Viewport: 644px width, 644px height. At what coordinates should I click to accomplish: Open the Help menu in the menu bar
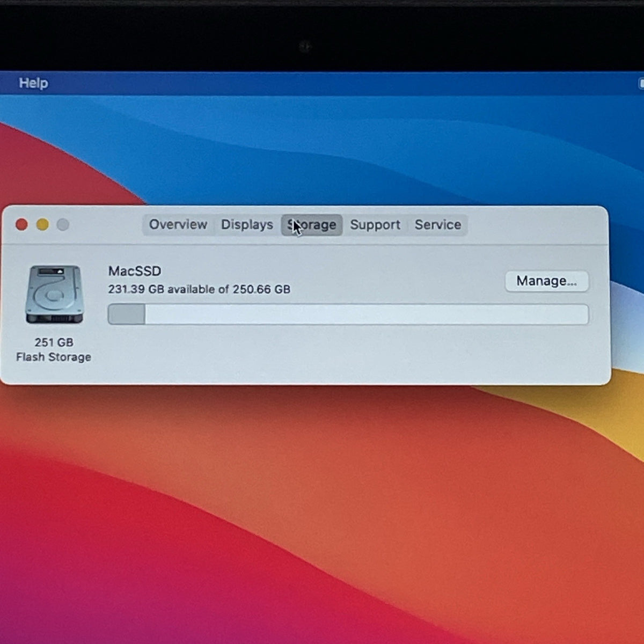point(33,83)
